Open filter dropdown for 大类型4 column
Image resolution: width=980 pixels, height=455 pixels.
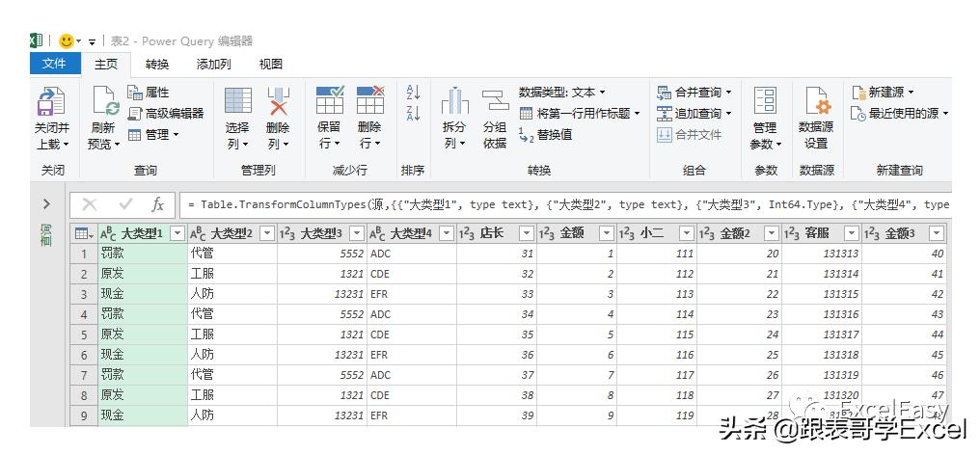click(x=447, y=233)
